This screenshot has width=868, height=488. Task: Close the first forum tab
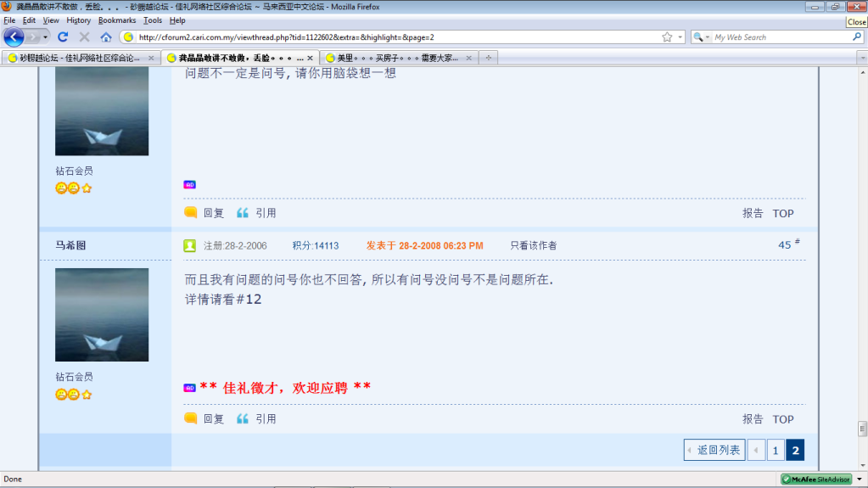[151, 58]
